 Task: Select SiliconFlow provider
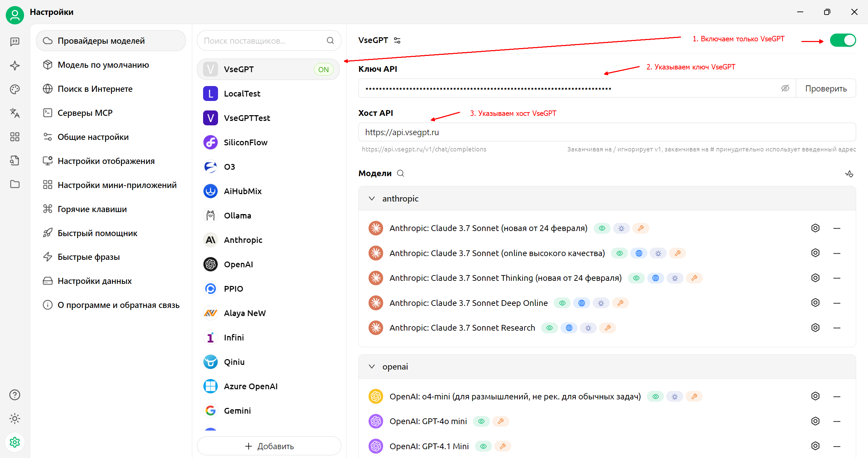268,142
